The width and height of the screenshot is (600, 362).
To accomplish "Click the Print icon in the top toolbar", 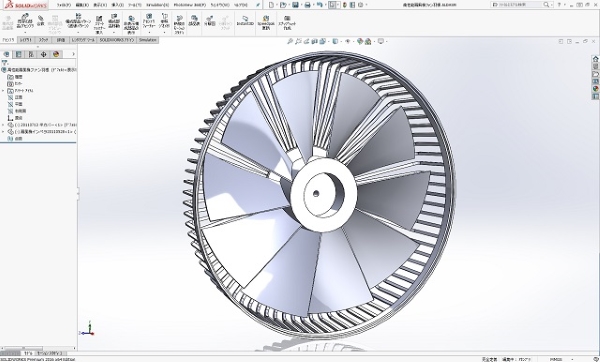I will click(307, 5).
